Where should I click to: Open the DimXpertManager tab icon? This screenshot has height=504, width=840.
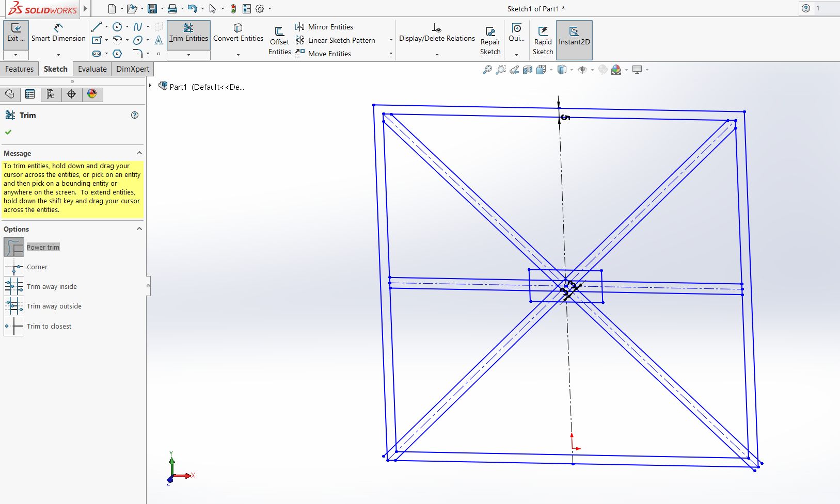click(71, 94)
